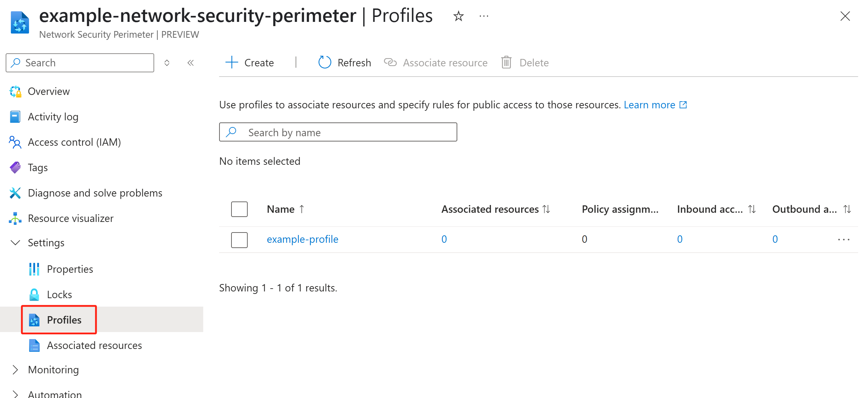Click the Associate resource link icon
868x398 pixels.
coord(390,62)
